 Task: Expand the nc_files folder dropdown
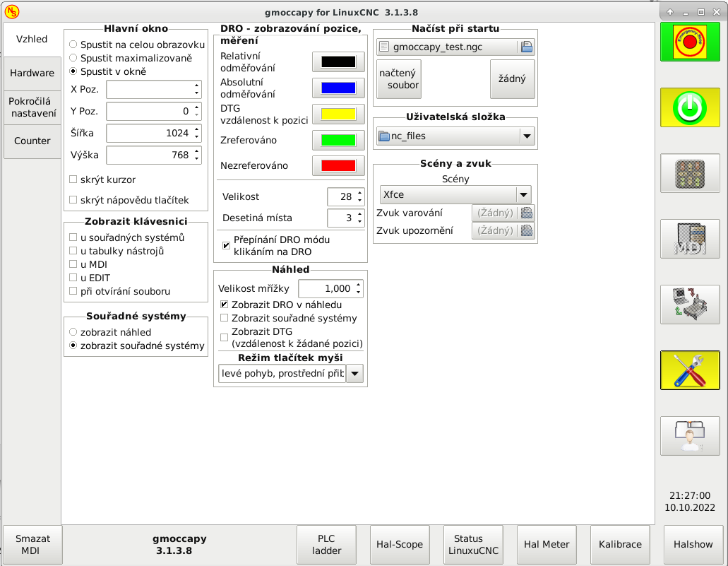tap(526, 136)
